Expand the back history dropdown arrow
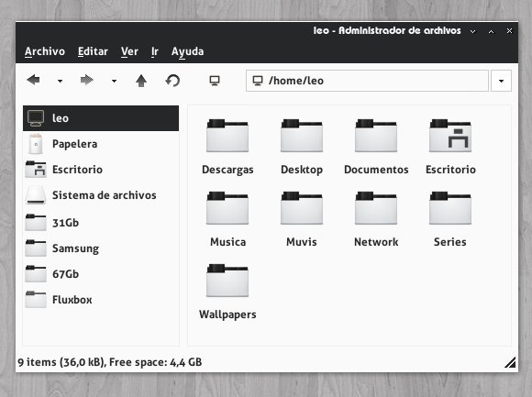 (x=60, y=81)
